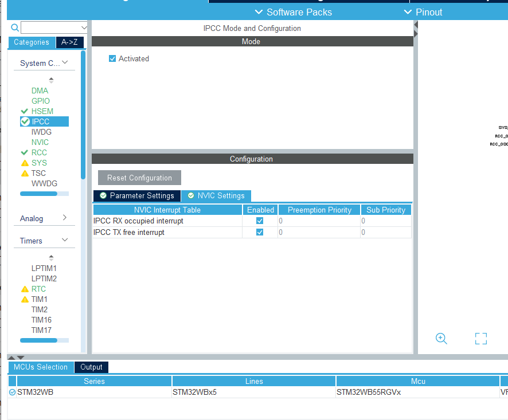Open the search combo box dropdown
Image resolution: width=508 pixels, height=420 pixels.
point(84,28)
